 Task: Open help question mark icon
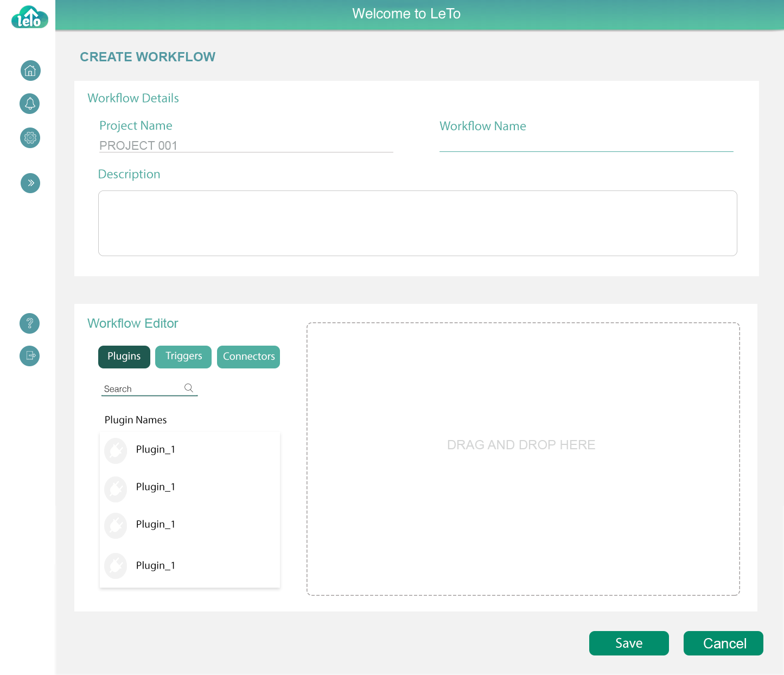point(30,323)
